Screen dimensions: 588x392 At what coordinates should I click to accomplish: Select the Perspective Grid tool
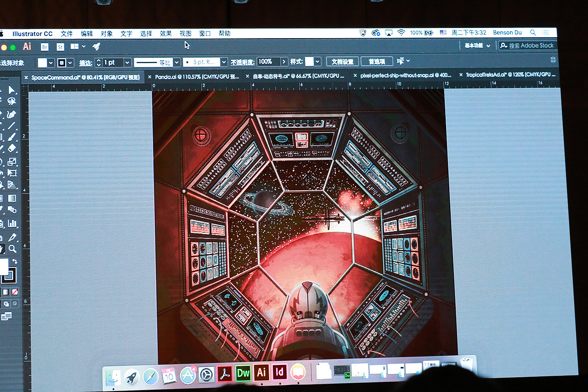[12, 185]
